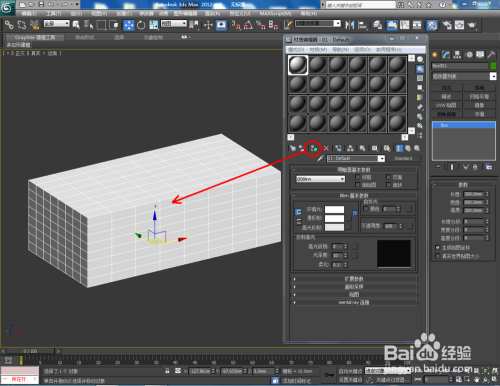Open reference coordinate system dropdown
The image size is (500, 386).
174,24
